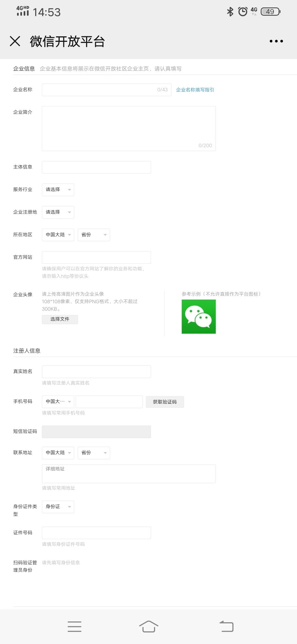This screenshot has height=644, width=297.
Task: Open the 企业注册地 请选择 dropdown
Action: point(58,212)
